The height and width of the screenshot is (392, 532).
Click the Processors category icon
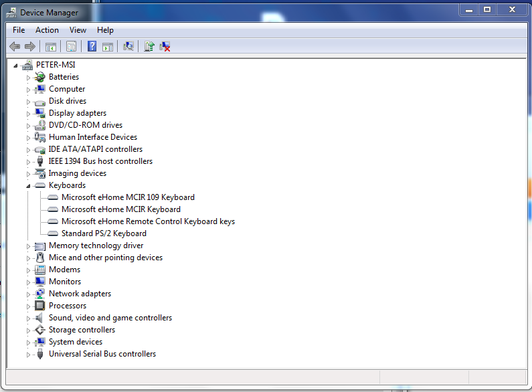click(40, 306)
